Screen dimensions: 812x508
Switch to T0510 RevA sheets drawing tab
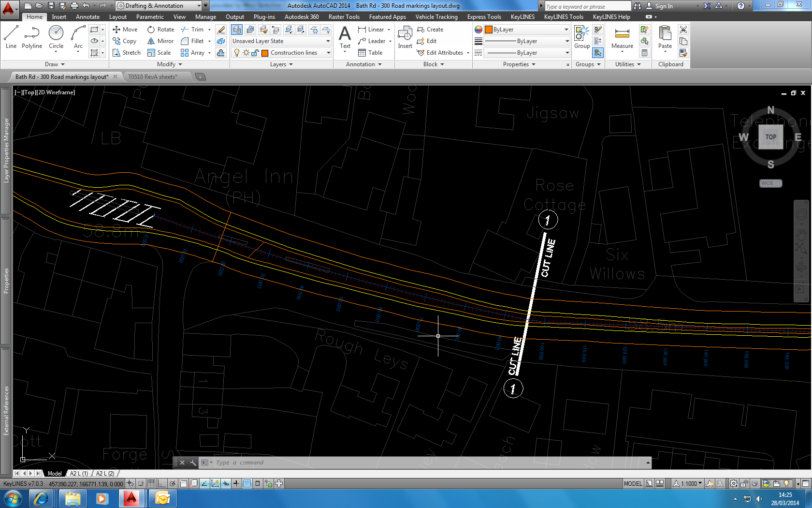(x=153, y=76)
